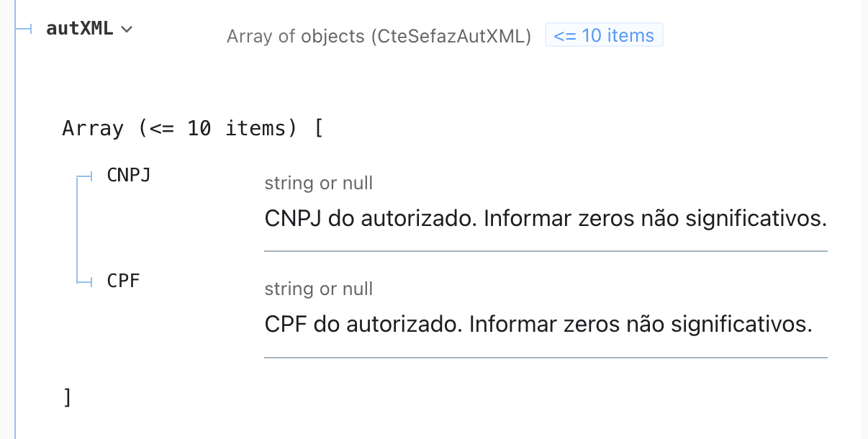
Task: Click "string or null" type above CPF description
Action: pyautogui.click(x=318, y=289)
